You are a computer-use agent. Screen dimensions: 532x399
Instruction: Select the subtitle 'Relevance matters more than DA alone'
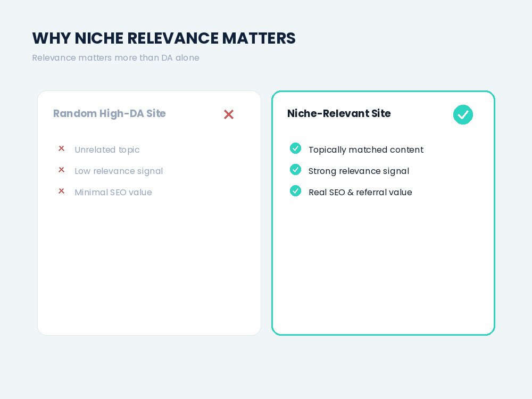[x=115, y=57]
